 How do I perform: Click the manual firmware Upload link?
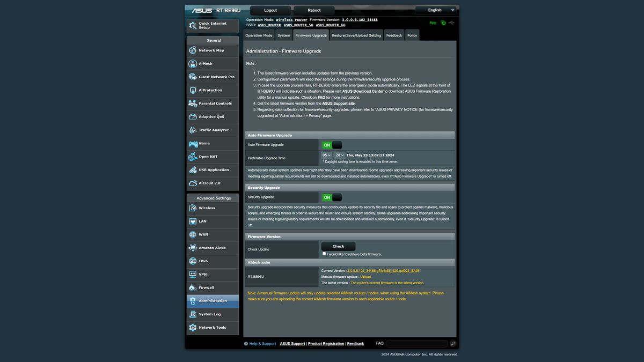pos(365,277)
